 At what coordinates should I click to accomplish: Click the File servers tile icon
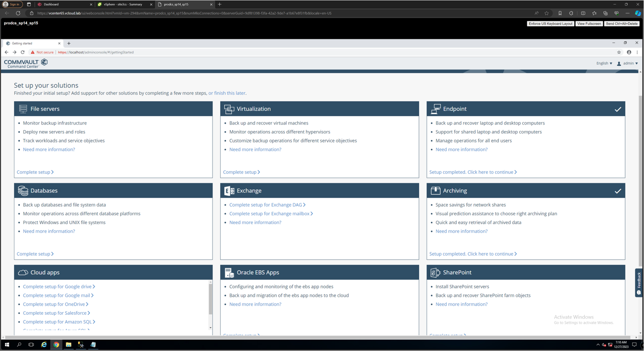click(x=23, y=109)
